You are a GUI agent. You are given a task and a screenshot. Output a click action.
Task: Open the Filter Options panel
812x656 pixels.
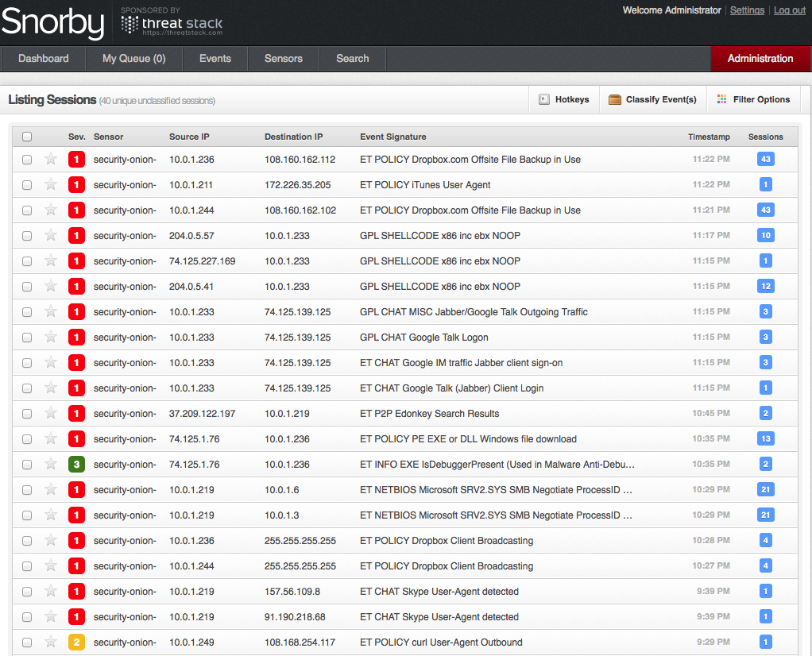[x=760, y=100]
